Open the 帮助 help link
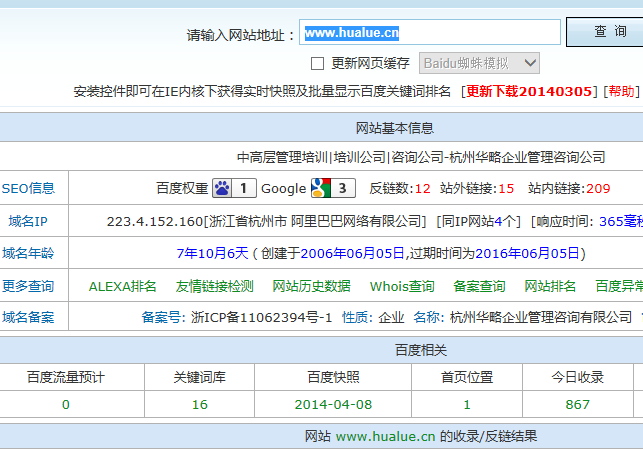Screen dimensions: 643x449 [621, 91]
